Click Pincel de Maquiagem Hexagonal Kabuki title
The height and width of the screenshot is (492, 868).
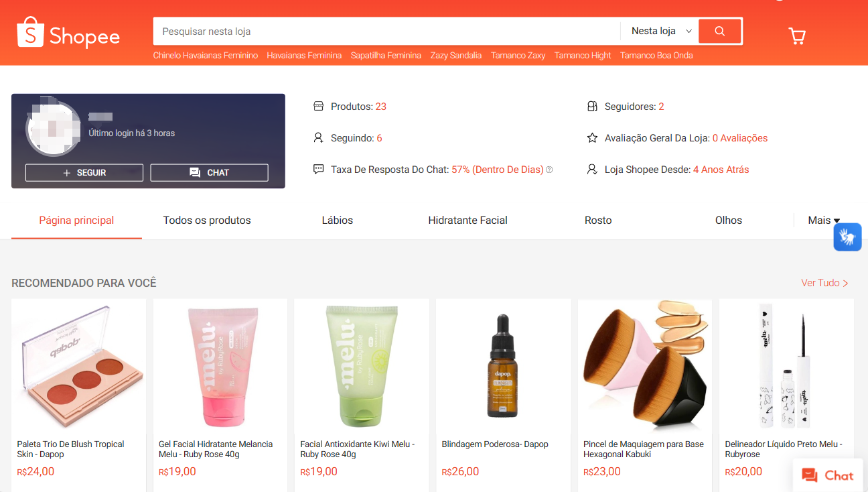coord(644,449)
